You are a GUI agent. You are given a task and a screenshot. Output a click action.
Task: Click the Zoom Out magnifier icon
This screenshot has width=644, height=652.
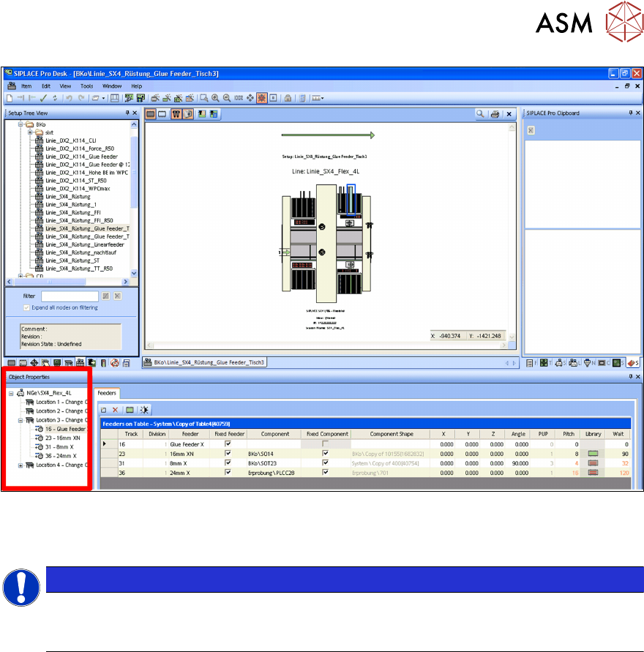[x=227, y=98]
